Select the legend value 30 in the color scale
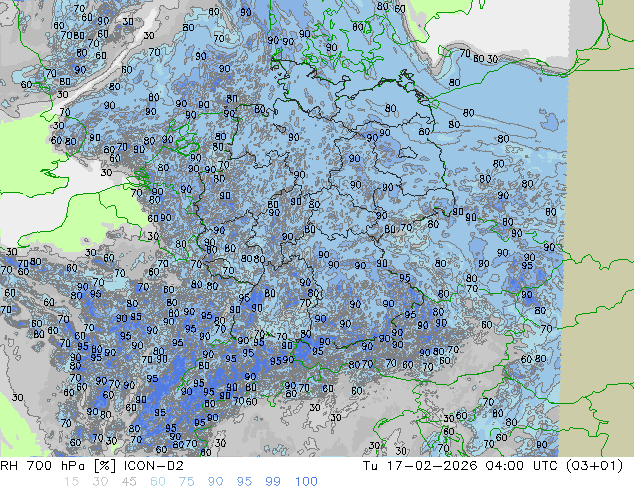 [100, 482]
